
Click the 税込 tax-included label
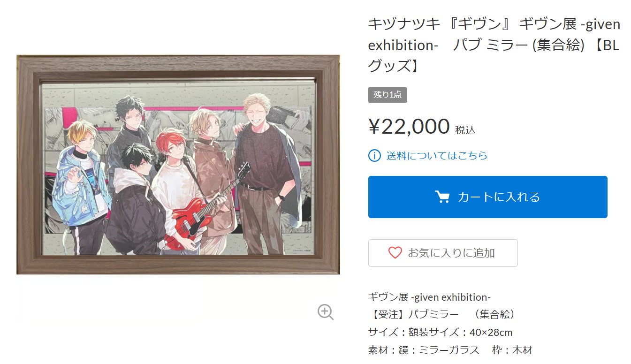click(x=465, y=130)
